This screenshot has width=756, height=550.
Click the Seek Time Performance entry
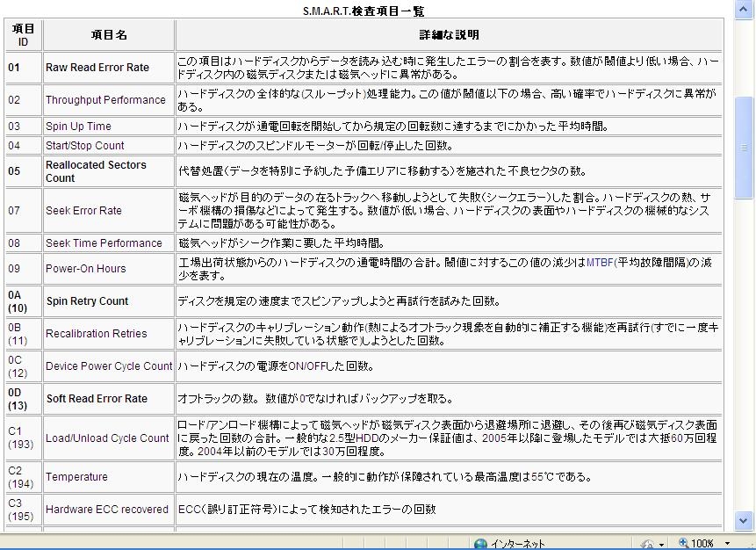click(104, 243)
